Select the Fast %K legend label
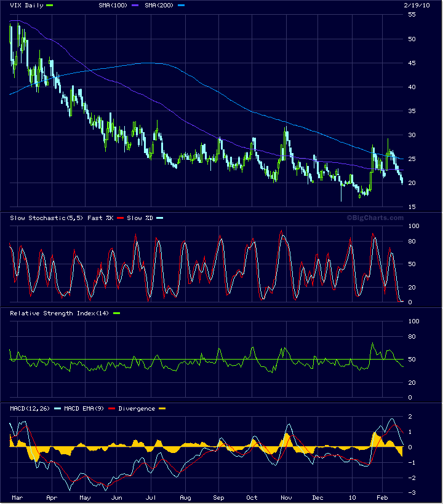The height and width of the screenshot is (504, 443). (x=100, y=218)
